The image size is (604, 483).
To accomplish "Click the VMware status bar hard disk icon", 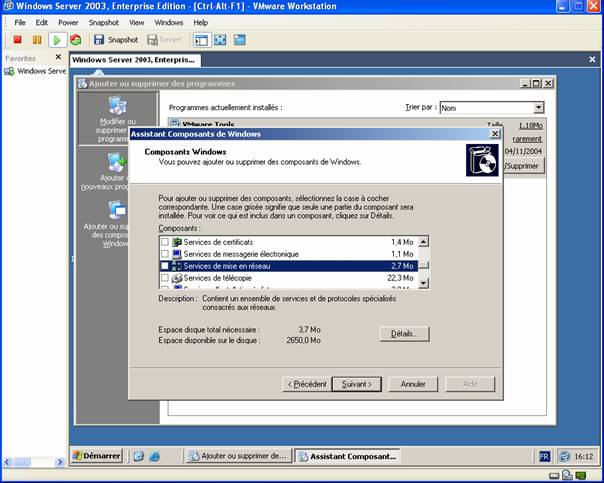I will 554,476.
